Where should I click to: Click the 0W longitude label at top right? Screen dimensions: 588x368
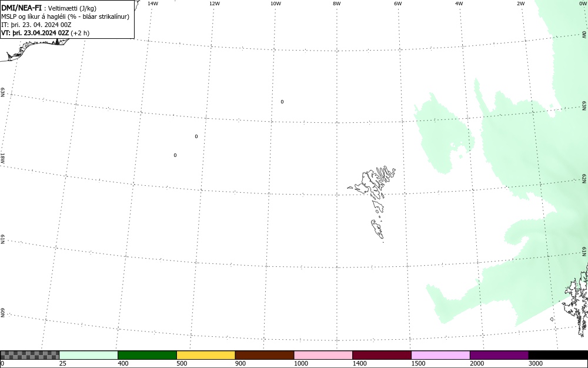(x=582, y=4)
